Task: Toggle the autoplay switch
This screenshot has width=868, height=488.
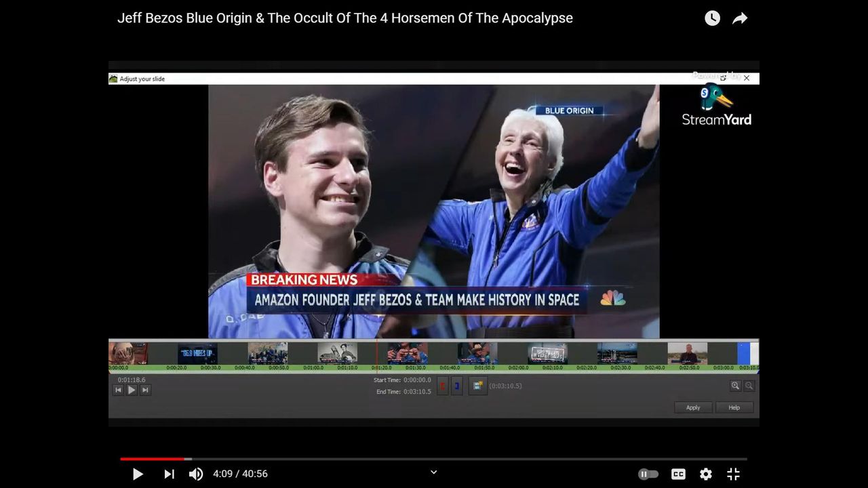Action: coord(648,474)
